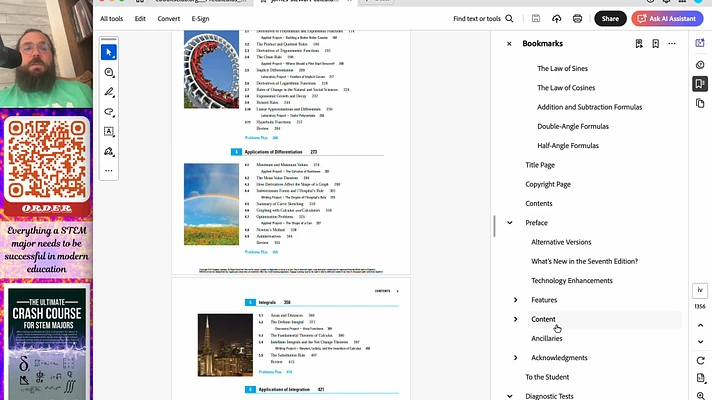Click current page number box iv
Viewport: 712px width, 400px height.
click(x=700, y=291)
